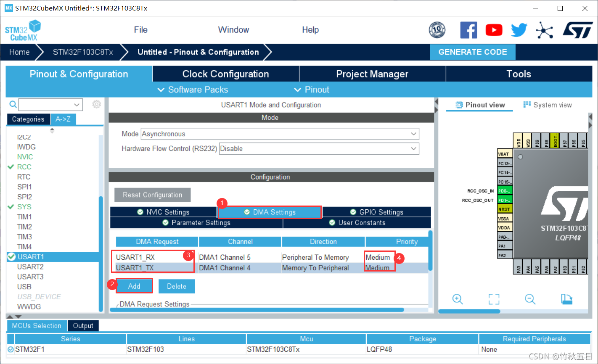Click the search magnifier icon
Image resolution: width=598 pixels, height=364 pixels.
click(13, 104)
